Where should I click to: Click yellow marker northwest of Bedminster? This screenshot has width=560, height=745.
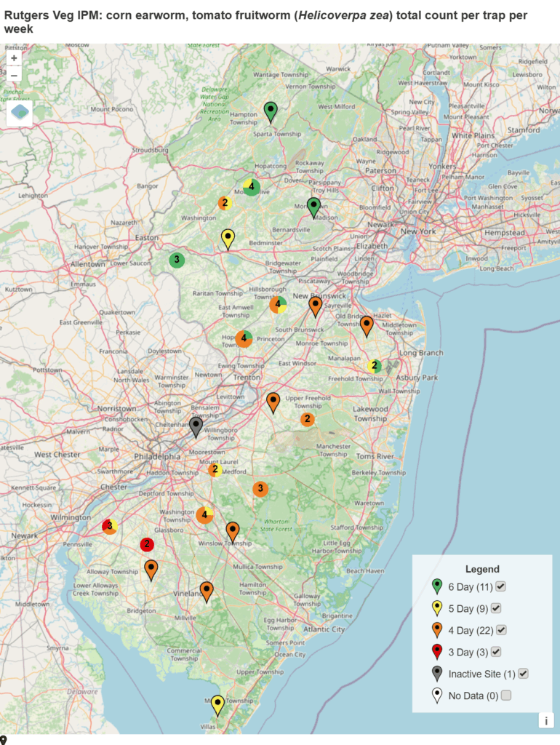point(228,239)
